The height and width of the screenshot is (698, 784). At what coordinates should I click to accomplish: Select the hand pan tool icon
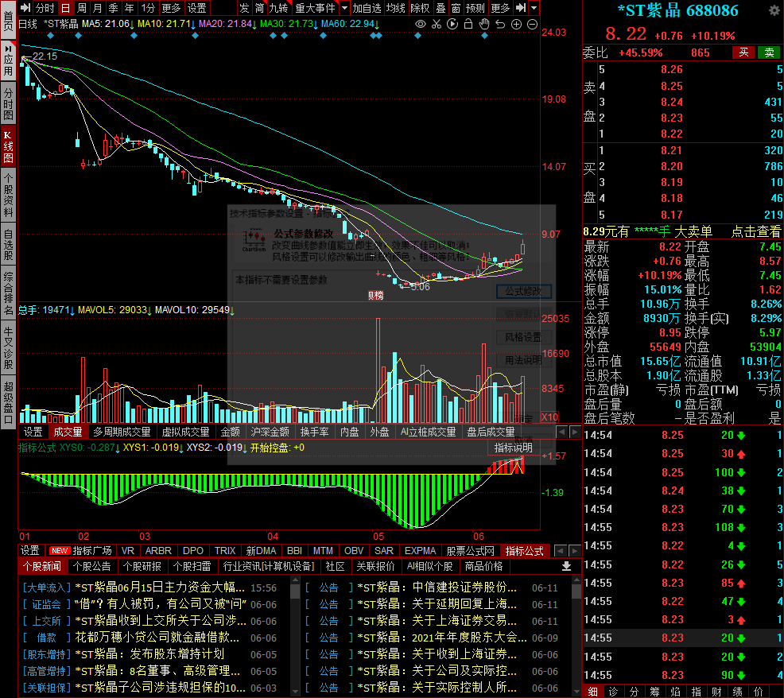click(x=484, y=24)
